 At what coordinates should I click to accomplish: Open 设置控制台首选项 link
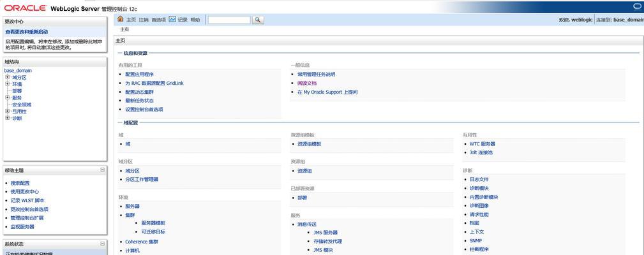click(144, 110)
